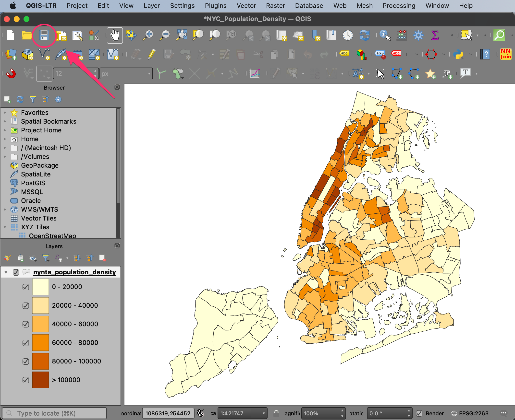Open the Vector menu
This screenshot has width=515, height=420.
[x=246, y=6]
